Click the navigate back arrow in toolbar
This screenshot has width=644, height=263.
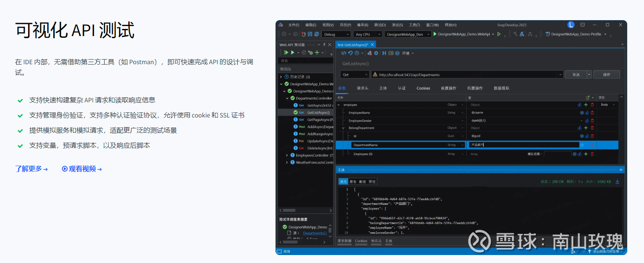point(284,34)
